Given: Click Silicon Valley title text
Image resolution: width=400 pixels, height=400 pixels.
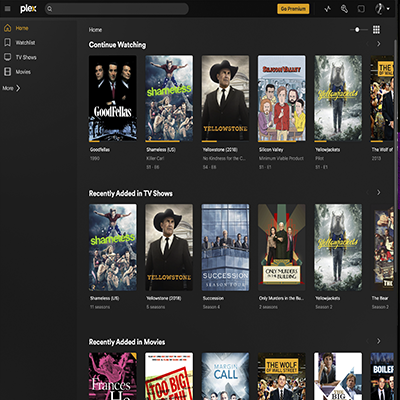Looking at the screenshot, I should click(x=271, y=150).
